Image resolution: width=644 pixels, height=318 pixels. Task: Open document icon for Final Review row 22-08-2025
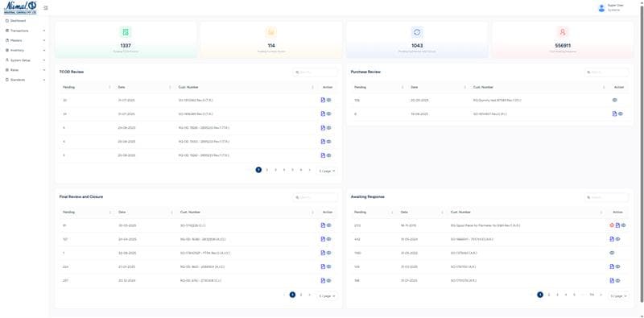pos(323,253)
